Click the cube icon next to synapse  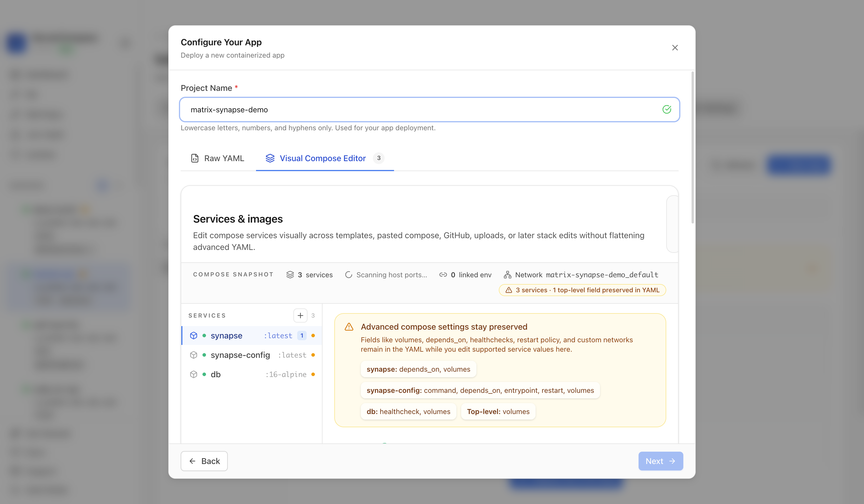click(194, 336)
